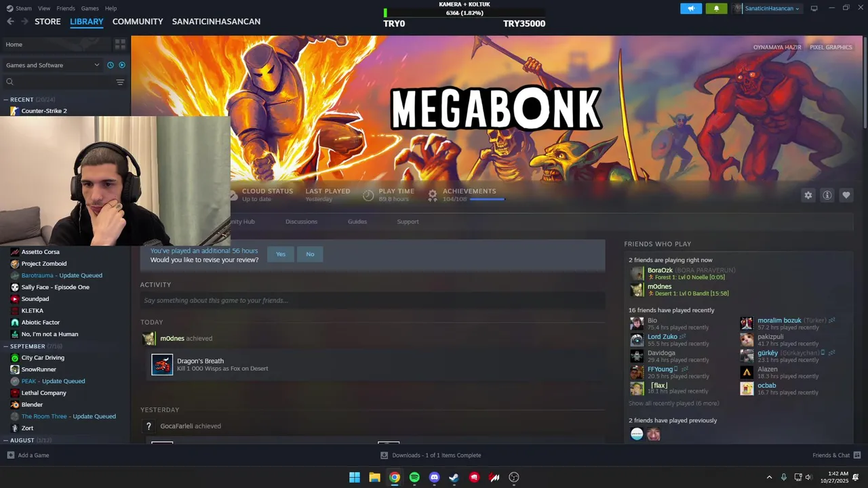Click the library search magnifier icon
Screen dimensions: 868x488
[x=9, y=82]
